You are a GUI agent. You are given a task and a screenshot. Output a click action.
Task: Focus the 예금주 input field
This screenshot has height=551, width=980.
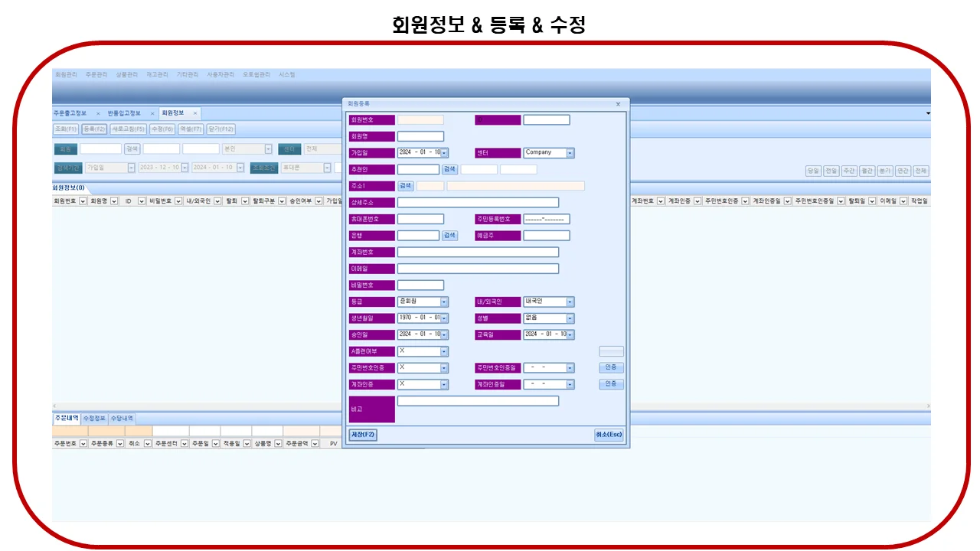tap(547, 236)
